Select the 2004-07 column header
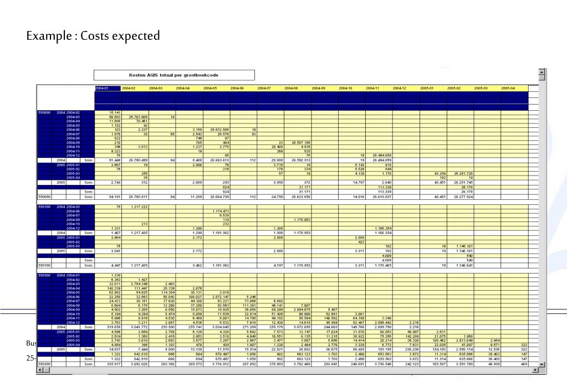Viewport: 567px width, 392px height. [270, 88]
